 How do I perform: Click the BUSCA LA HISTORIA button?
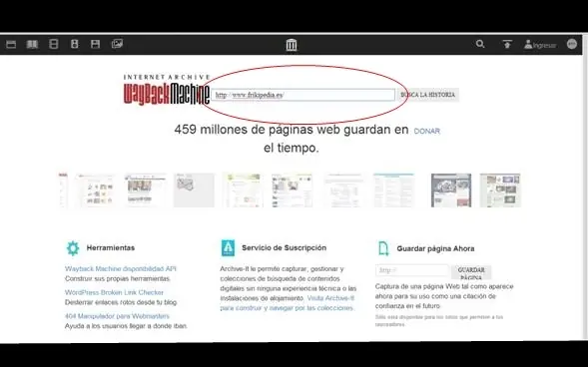pyautogui.click(x=427, y=95)
